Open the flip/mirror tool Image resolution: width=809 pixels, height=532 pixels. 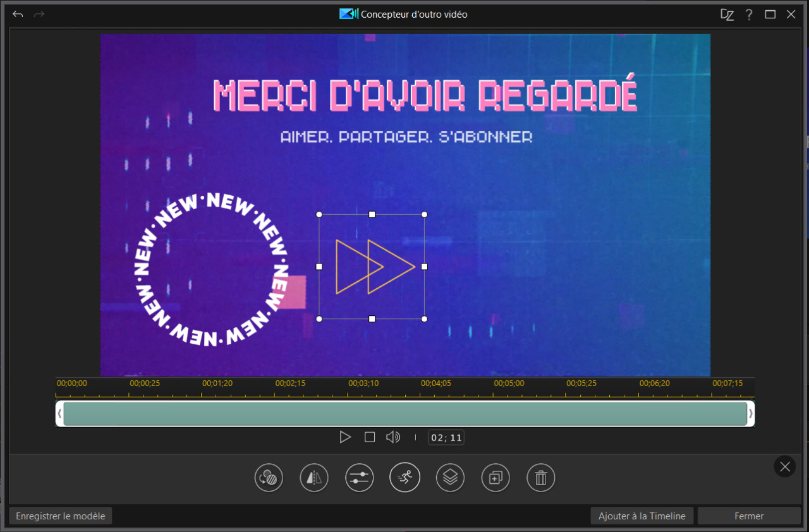[x=313, y=477]
